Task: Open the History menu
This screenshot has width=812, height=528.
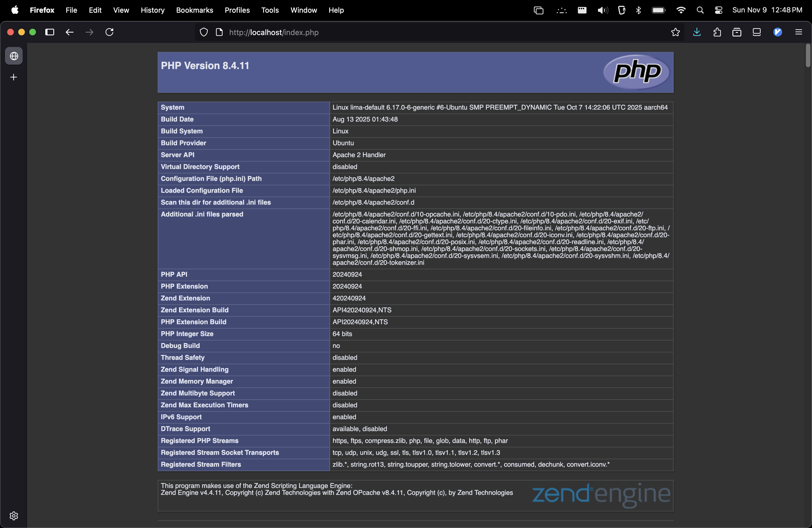Action: tap(152, 10)
